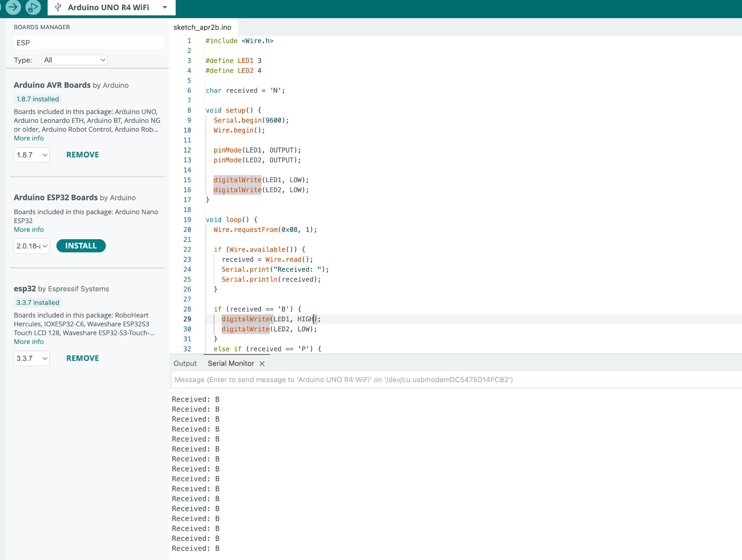
Task: Open More info for esp32 by Espressif
Action: [x=29, y=342]
